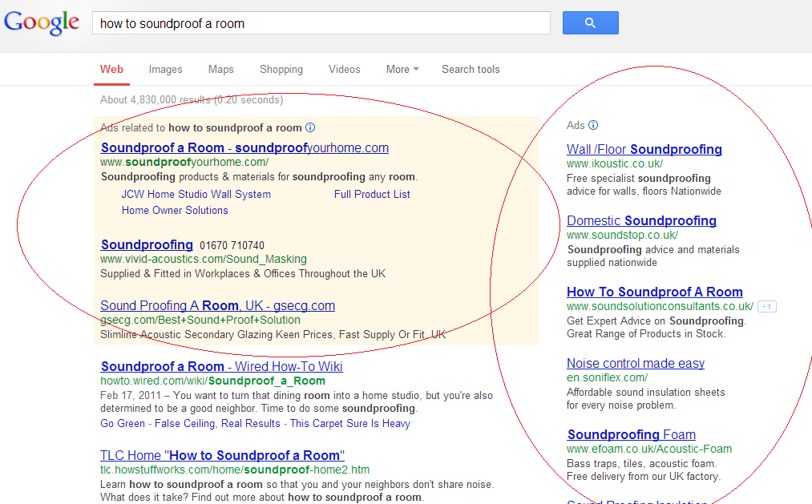This screenshot has width=812, height=504.
Task: Click the www.vivid-acoustics.com/Sound_Masking URL
Action: 204,259
